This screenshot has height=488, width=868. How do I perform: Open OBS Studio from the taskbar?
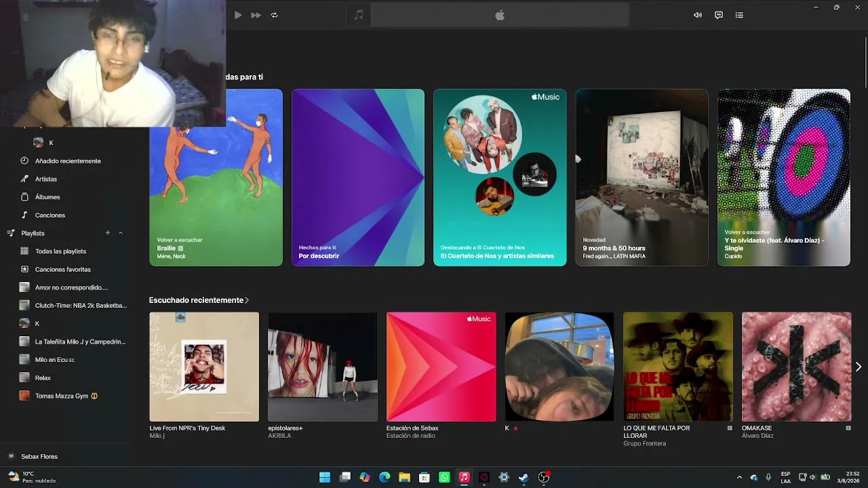pos(544,477)
